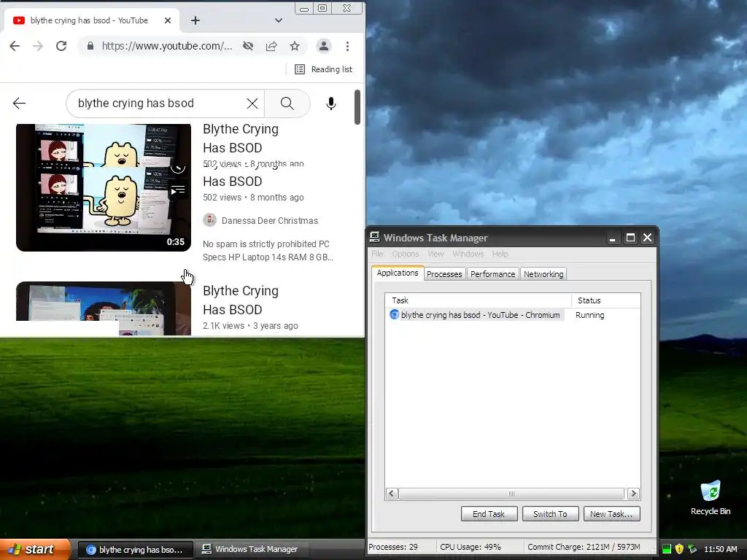Switch to the Processes tab

coord(444,274)
